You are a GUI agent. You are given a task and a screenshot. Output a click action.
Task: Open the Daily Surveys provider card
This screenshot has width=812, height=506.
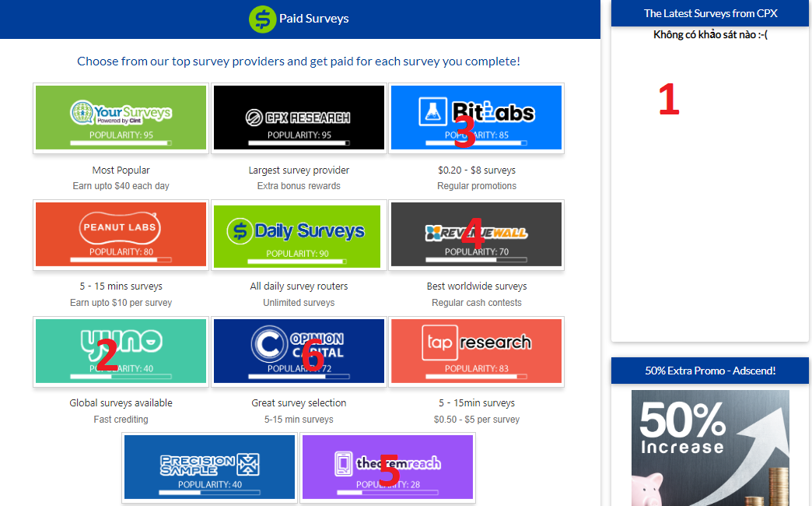pos(299,235)
